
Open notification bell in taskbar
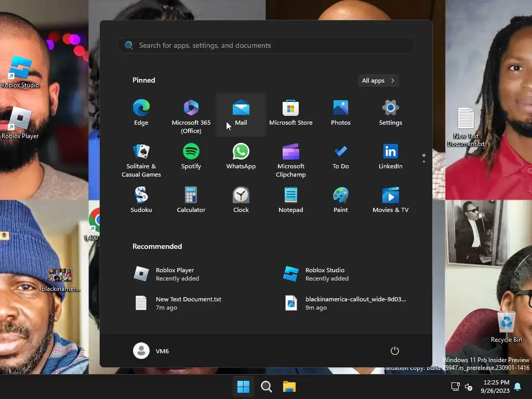pyautogui.click(x=518, y=387)
